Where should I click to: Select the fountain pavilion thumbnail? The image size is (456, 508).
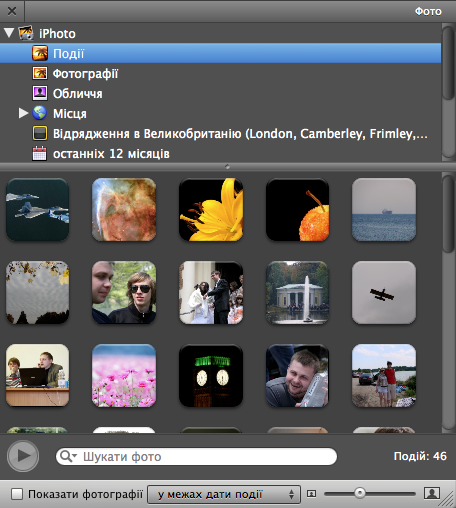pos(297,292)
